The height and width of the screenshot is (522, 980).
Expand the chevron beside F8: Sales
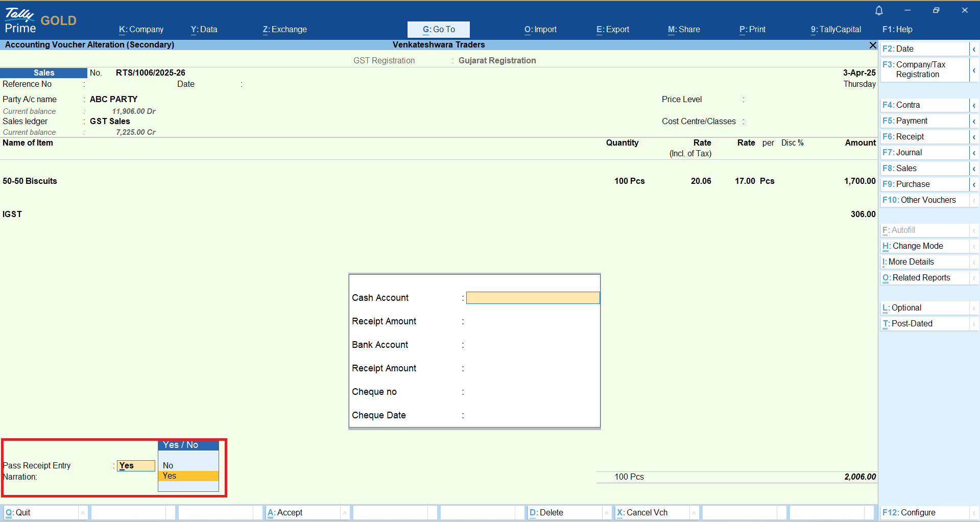pos(974,169)
